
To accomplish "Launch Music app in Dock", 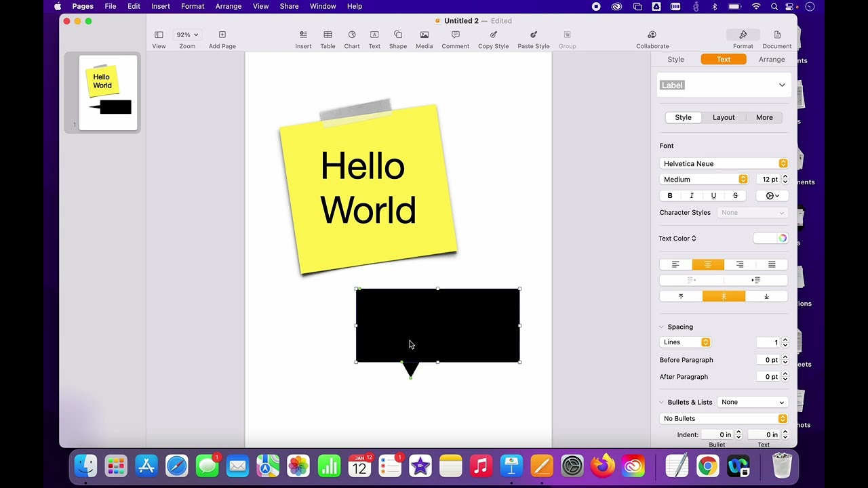I will [x=481, y=466].
